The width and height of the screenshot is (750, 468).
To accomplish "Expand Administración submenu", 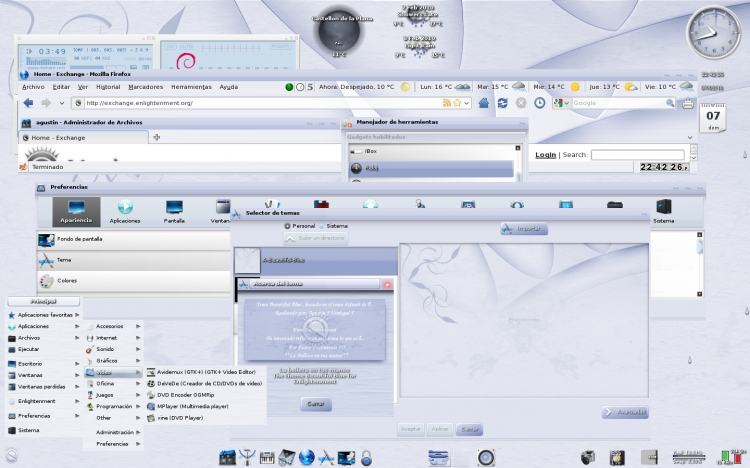I will point(114,432).
